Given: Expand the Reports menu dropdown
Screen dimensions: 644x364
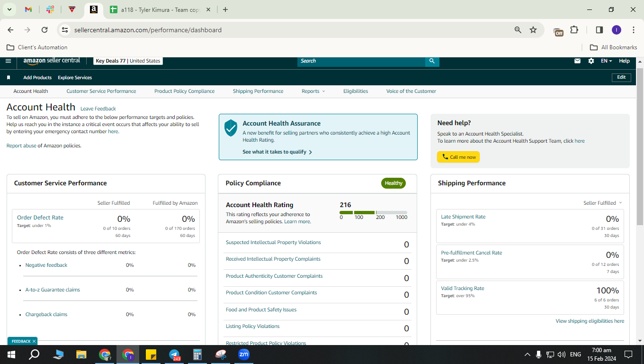Looking at the screenshot, I should [x=313, y=91].
